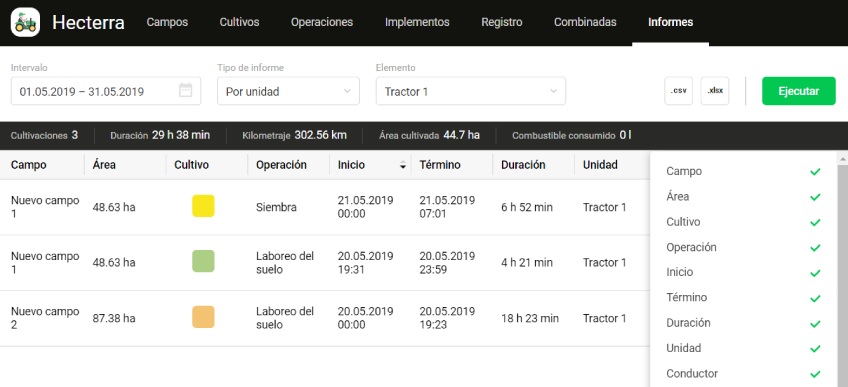Expand the Tipo de informe dropdown
This screenshot has height=387, width=848.
(288, 91)
